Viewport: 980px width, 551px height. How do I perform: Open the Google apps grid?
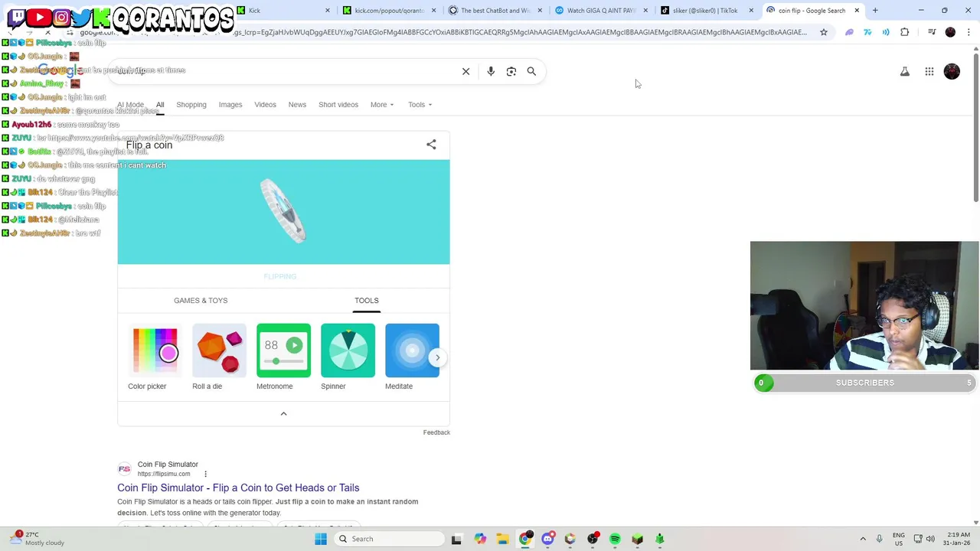(929, 71)
